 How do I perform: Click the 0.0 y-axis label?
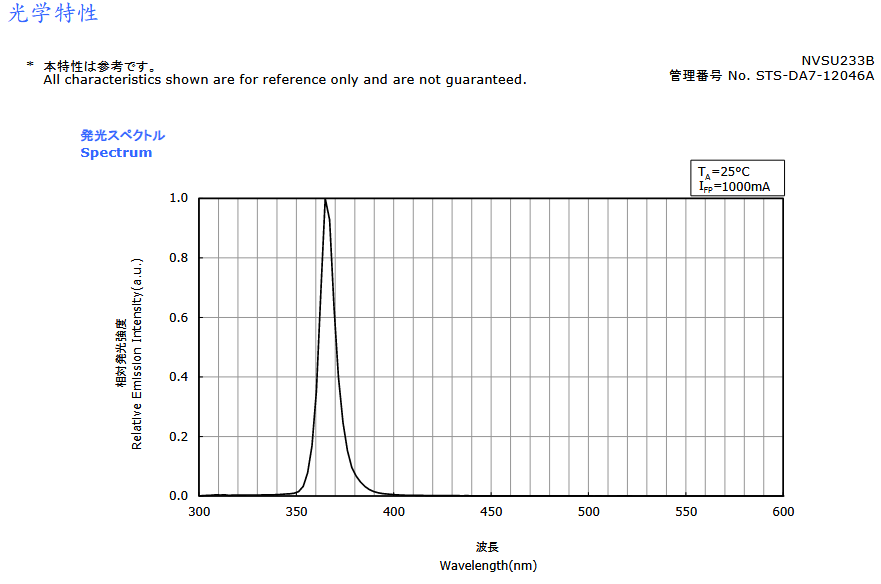179,496
